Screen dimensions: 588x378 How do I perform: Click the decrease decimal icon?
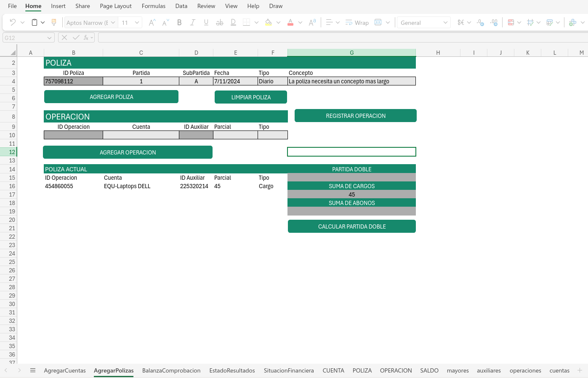(x=480, y=22)
